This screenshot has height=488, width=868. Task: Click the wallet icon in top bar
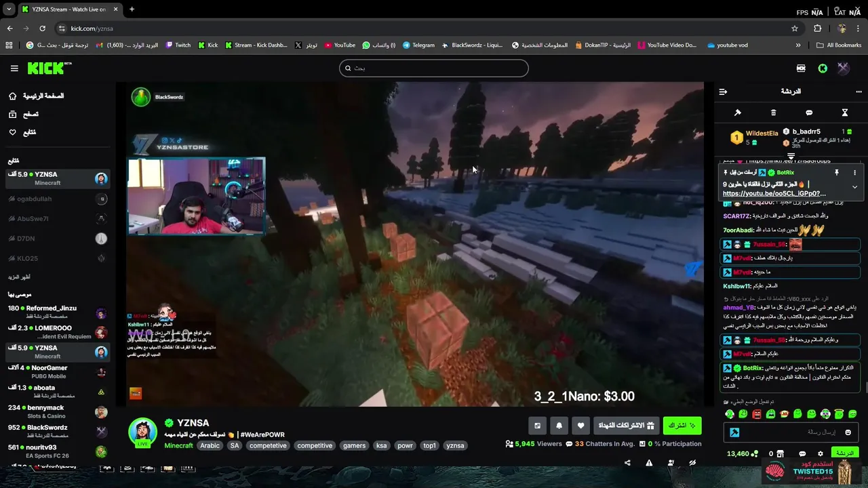801,68
